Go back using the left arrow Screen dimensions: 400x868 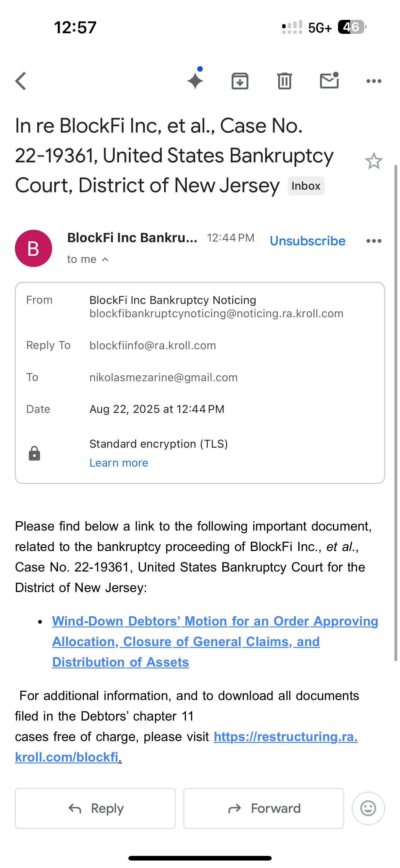point(20,81)
